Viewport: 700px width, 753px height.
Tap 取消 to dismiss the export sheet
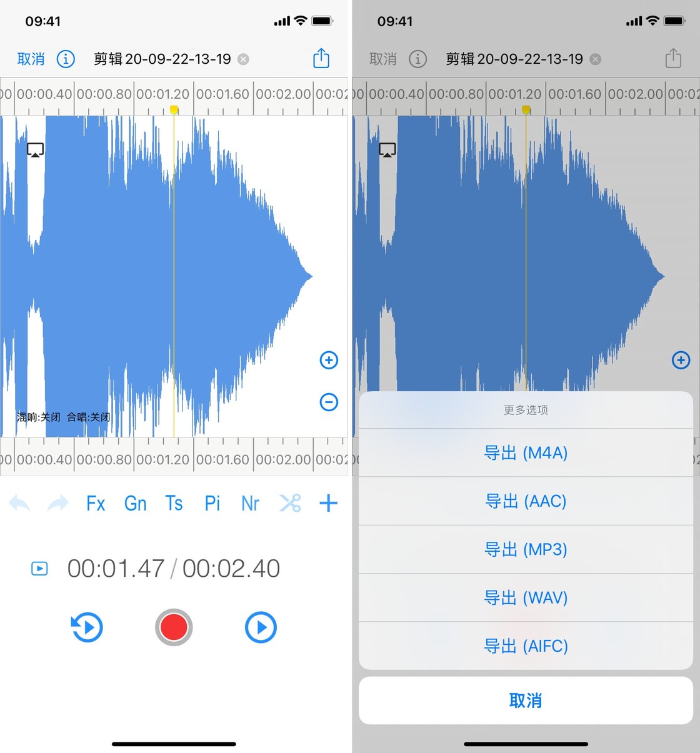(x=526, y=701)
